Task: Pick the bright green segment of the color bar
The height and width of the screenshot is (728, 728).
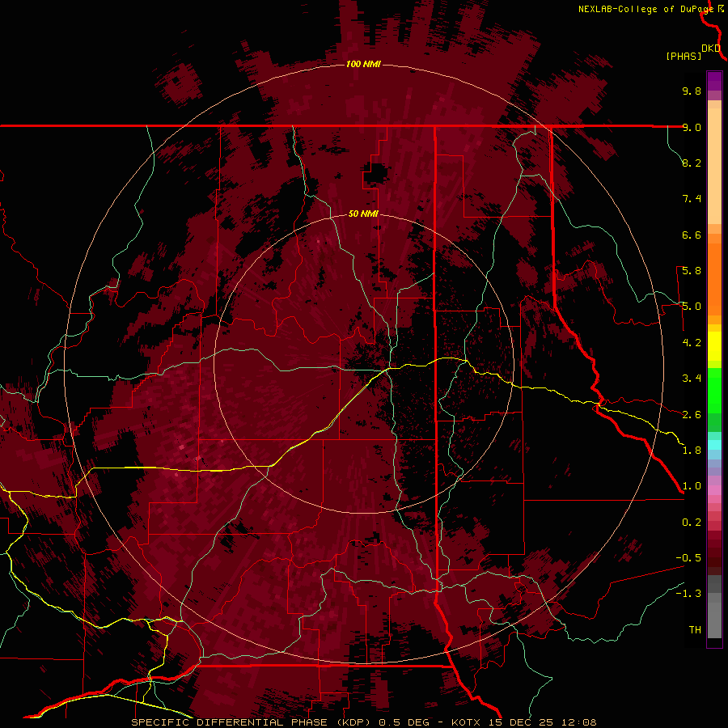Action: click(714, 391)
